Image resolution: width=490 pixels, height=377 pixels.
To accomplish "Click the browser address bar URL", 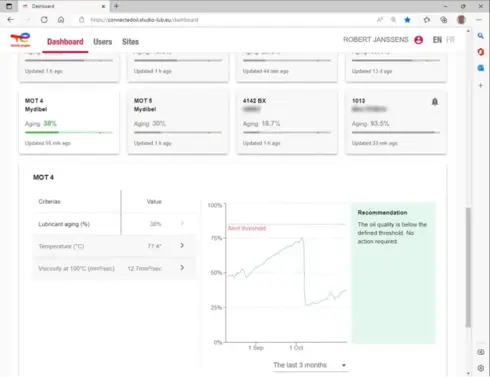I will 144,20.
